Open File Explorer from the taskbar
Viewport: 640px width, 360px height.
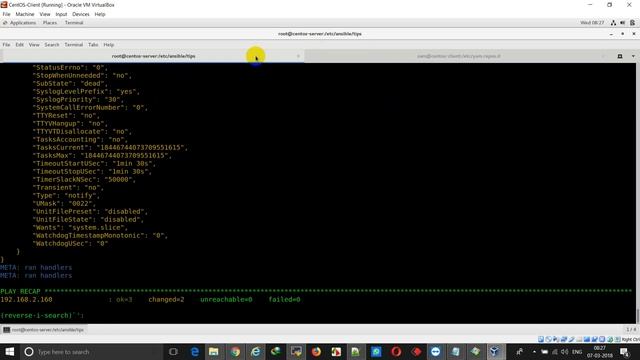pyautogui.click(x=214, y=351)
